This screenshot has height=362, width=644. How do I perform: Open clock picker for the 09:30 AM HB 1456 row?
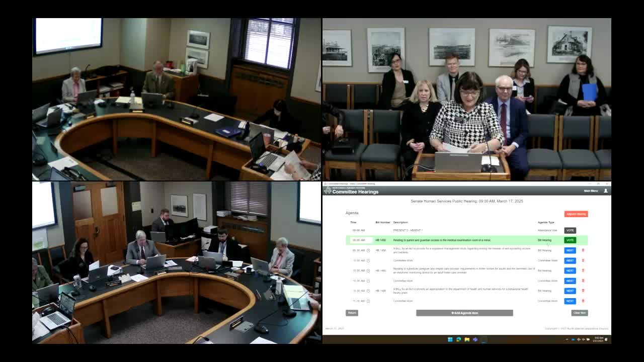pos(368,250)
